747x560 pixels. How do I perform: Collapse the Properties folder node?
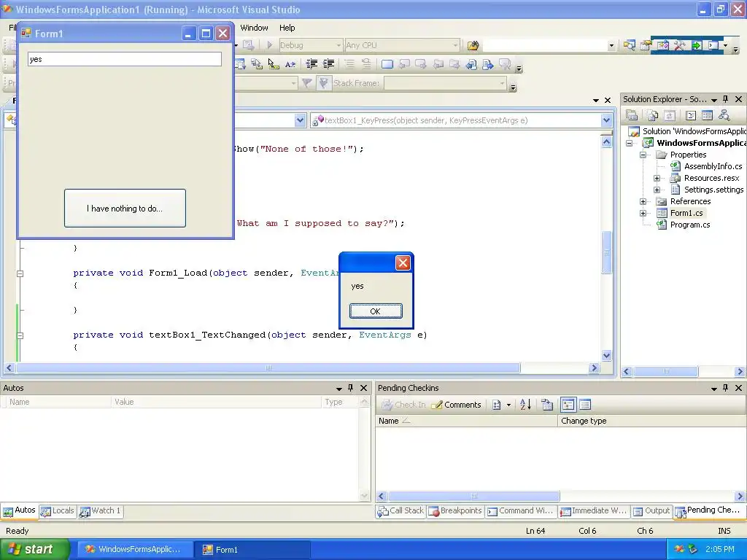643,155
